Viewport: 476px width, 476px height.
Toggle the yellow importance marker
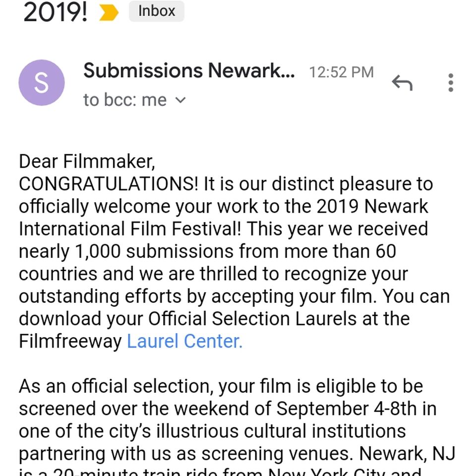(x=109, y=13)
